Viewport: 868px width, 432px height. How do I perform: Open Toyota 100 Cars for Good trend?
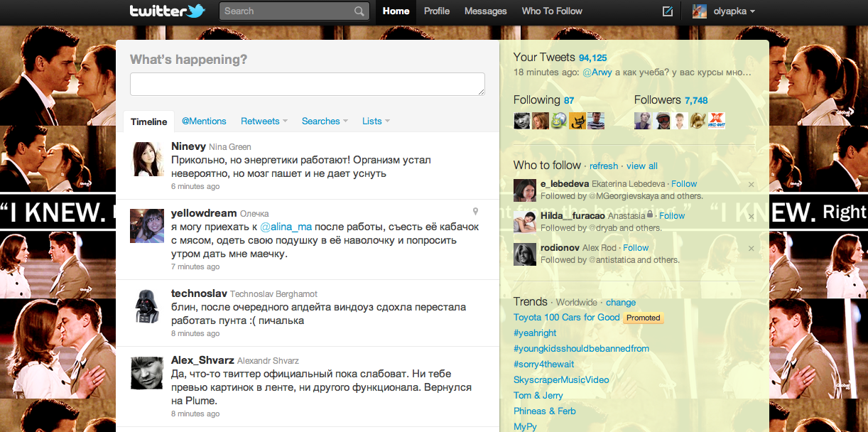pyautogui.click(x=567, y=318)
